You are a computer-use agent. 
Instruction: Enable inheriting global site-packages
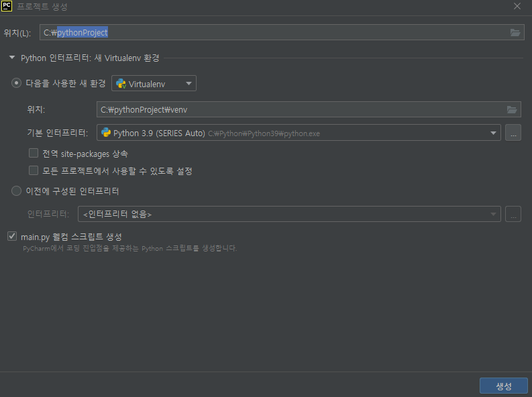pos(34,154)
